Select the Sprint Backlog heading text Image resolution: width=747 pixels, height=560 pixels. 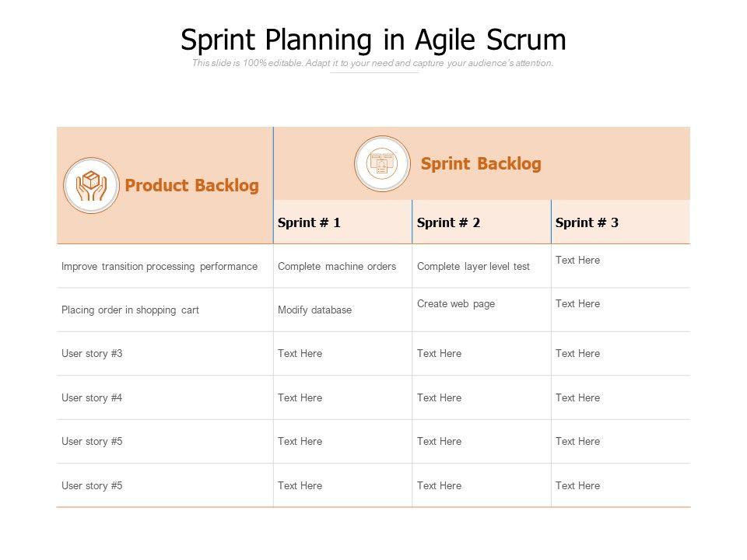click(x=481, y=163)
